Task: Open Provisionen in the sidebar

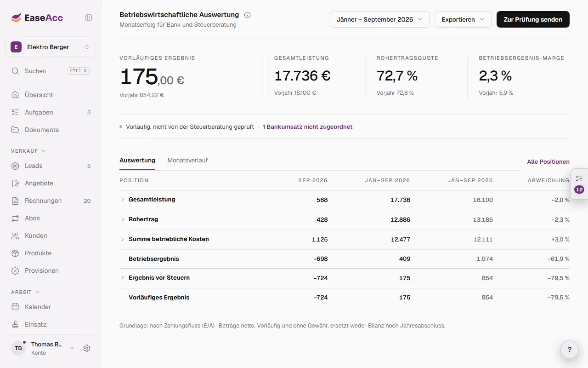Action: [x=51, y=270]
